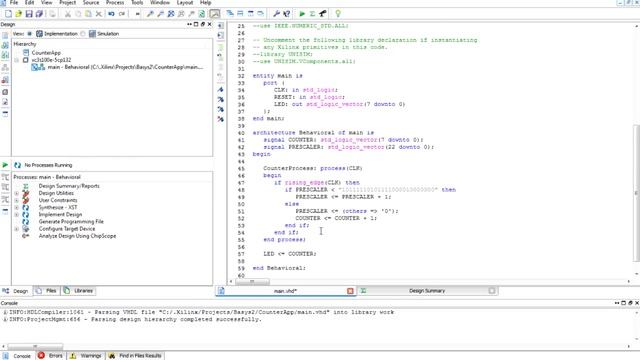Undo the last edit from the toolbar
The image size is (640, 360).
[x=111, y=14]
